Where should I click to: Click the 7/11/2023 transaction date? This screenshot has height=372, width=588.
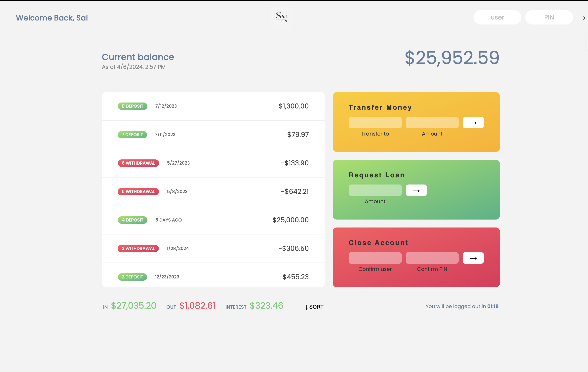pos(165,135)
